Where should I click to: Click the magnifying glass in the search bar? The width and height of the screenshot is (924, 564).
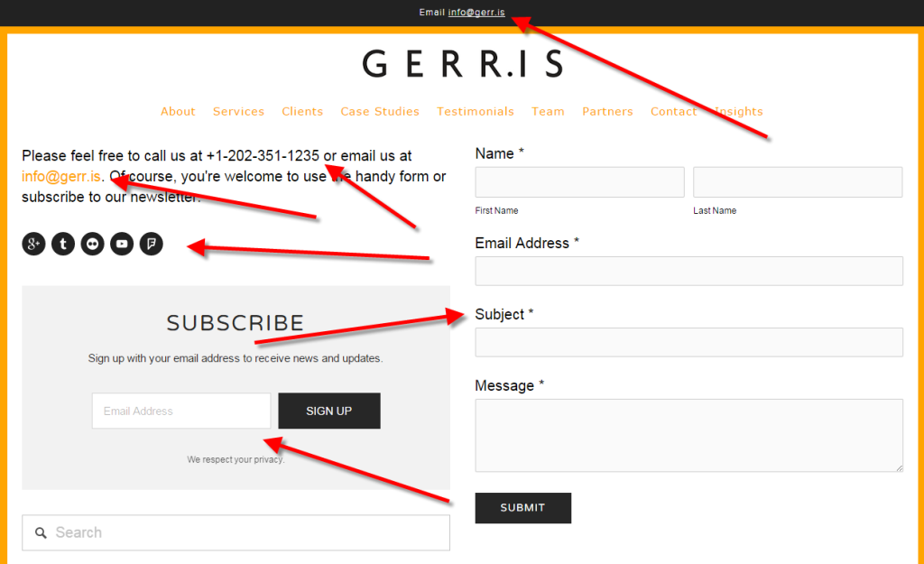coord(41,532)
